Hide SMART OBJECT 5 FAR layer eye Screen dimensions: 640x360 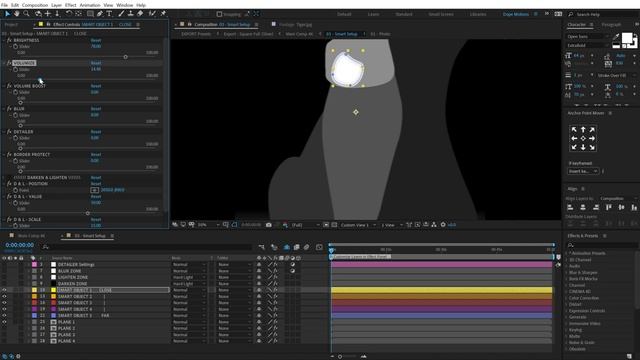[4, 316]
